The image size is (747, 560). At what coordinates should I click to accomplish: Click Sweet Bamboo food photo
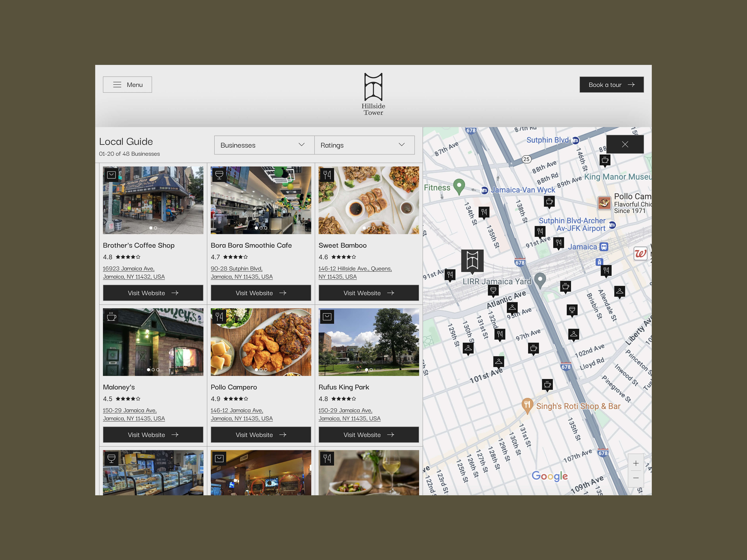pyautogui.click(x=369, y=200)
